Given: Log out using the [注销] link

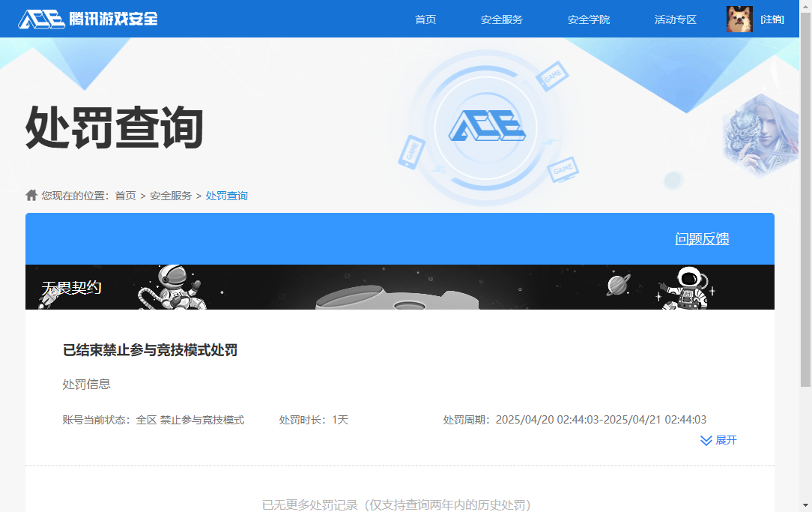Looking at the screenshot, I should [x=772, y=19].
